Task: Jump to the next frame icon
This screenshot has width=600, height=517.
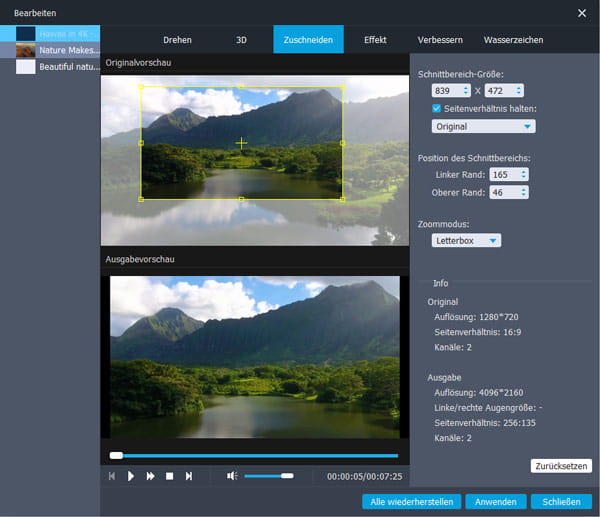Action: coord(188,476)
